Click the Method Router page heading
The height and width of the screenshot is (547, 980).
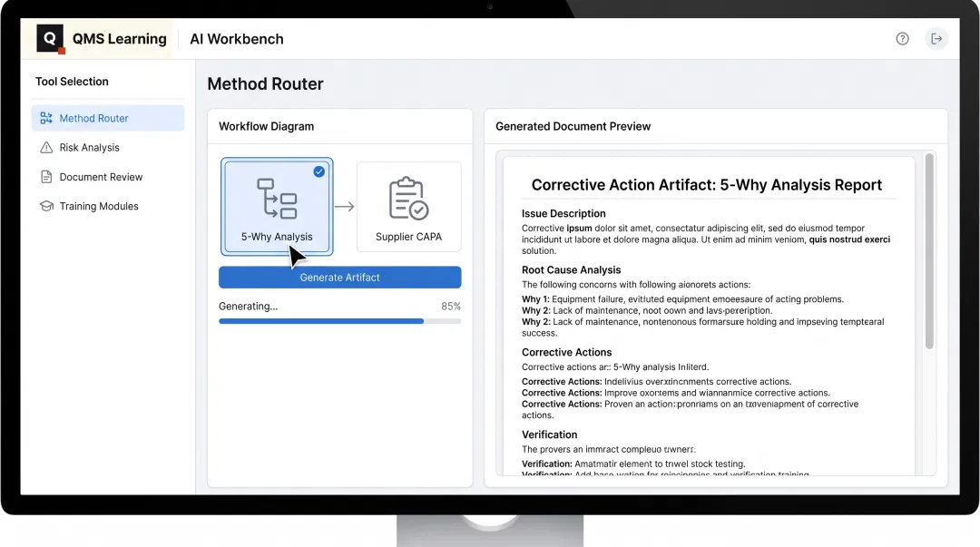click(266, 83)
